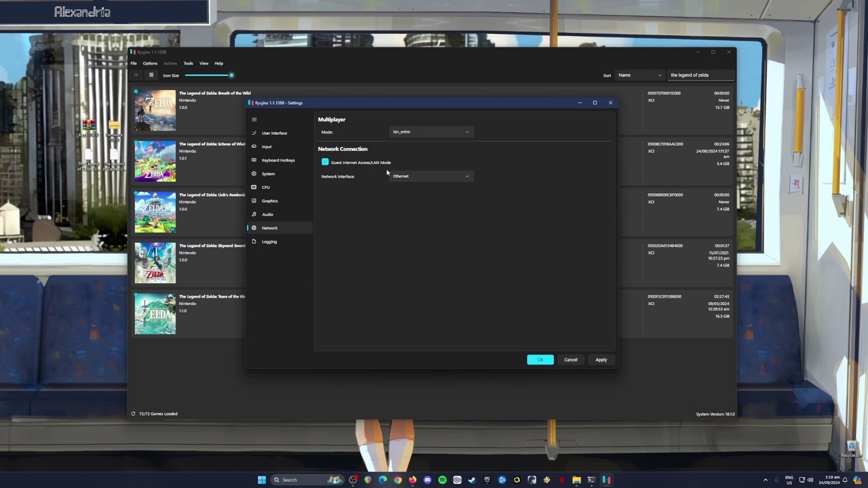This screenshot has height=488, width=868.
Task: Toggle Guest Internet Access/LAN Mode checkbox
Action: coord(325,162)
